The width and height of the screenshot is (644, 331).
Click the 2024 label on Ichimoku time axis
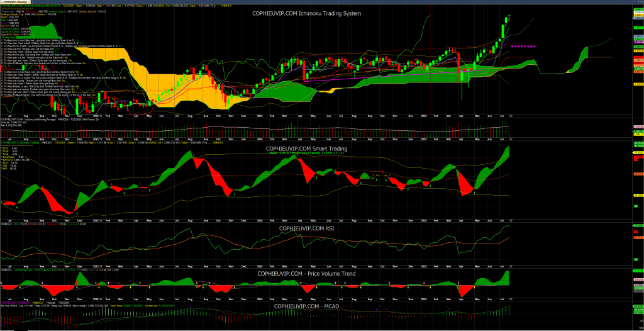click(260, 117)
